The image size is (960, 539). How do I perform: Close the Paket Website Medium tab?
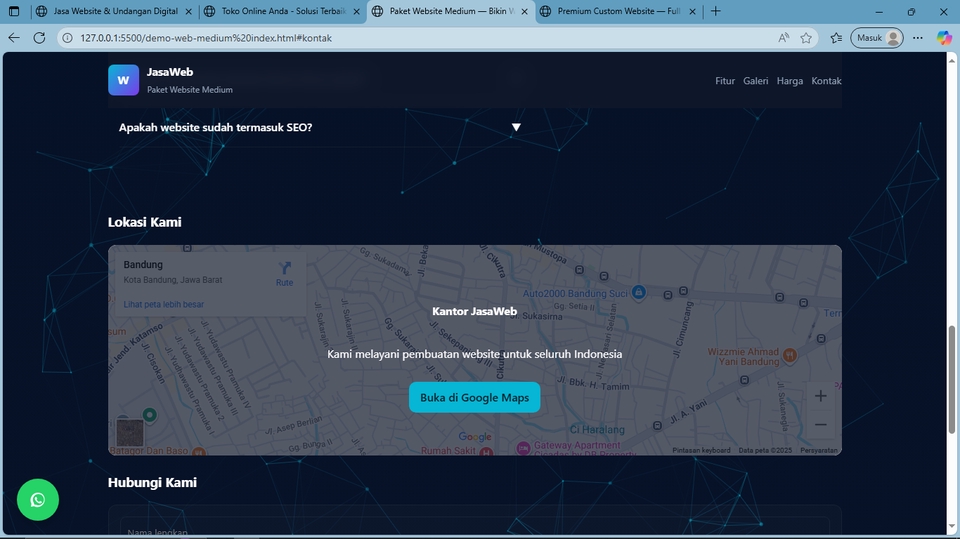click(524, 12)
